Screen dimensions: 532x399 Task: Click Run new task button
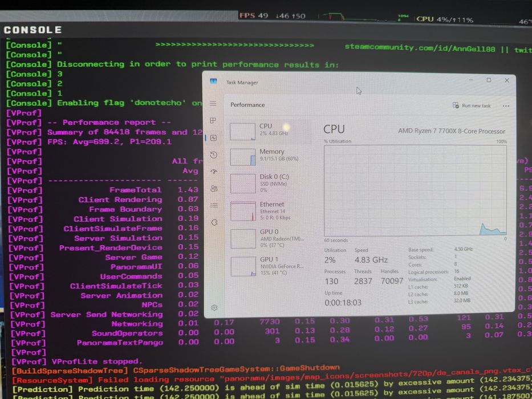coord(472,105)
